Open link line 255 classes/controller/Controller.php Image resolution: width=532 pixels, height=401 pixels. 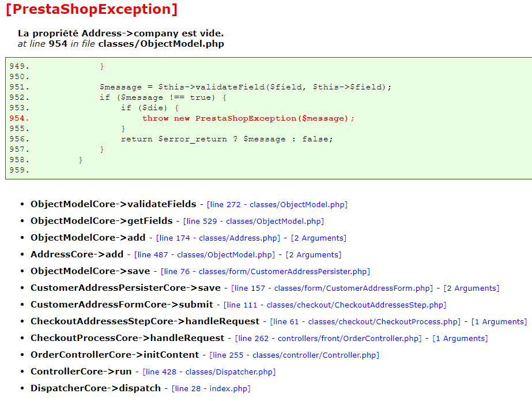295,355
